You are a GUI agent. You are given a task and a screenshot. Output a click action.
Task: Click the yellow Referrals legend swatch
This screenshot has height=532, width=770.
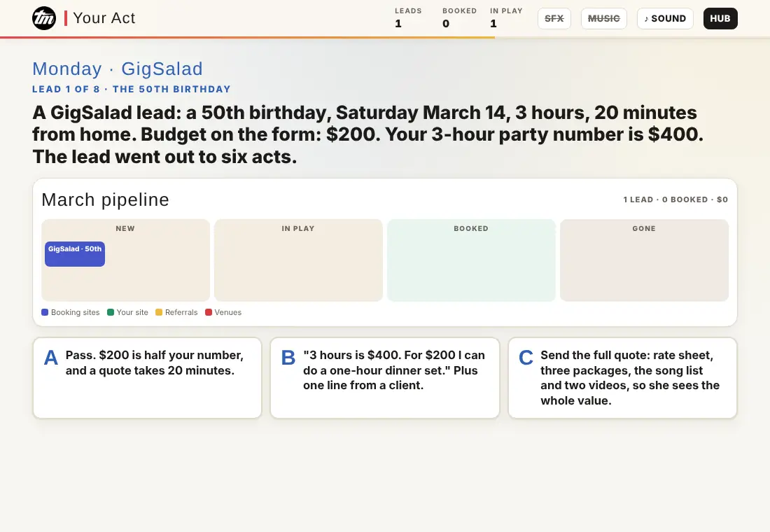(159, 312)
